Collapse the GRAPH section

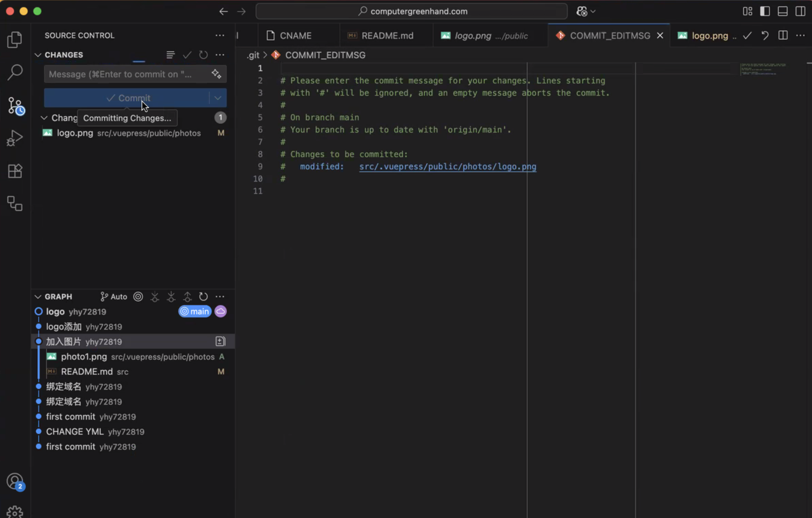pos(38,297)
